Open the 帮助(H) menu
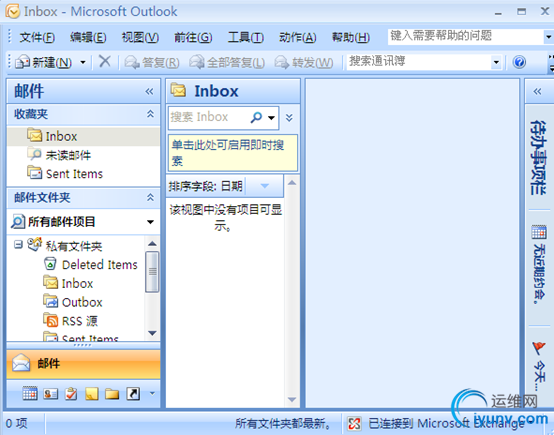The height and width of the screenshot is (435, 554). pos(350,37)
